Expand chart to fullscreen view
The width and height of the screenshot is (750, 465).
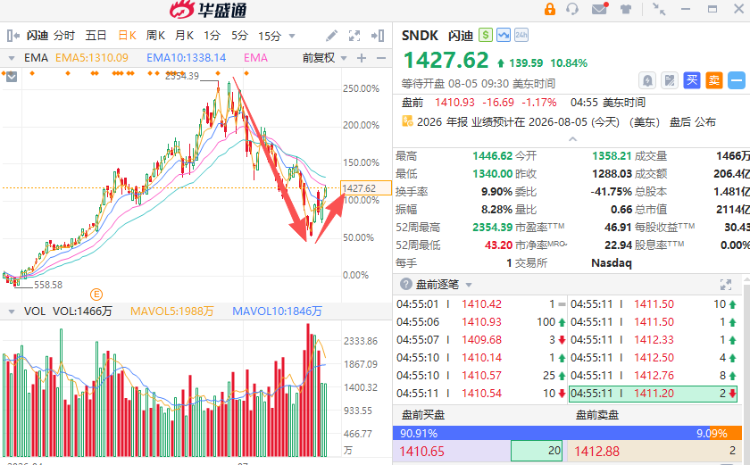(354, 35)
